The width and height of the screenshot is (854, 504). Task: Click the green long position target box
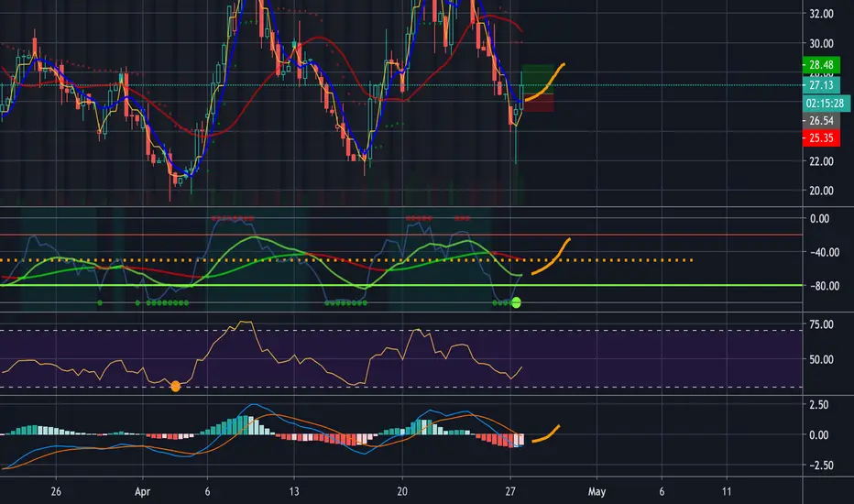[538, 79]
